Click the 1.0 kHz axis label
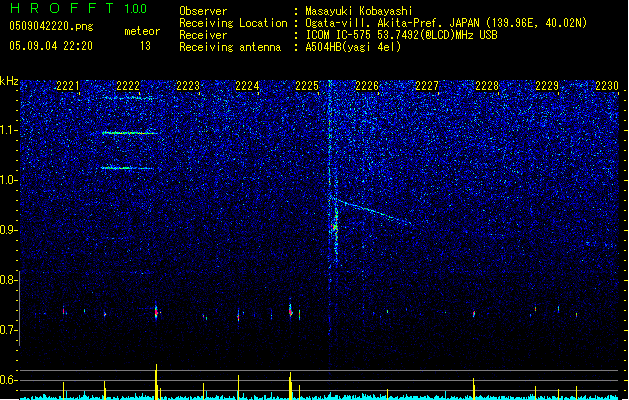Viewport: 629px width, 400px height. (9, 180)
